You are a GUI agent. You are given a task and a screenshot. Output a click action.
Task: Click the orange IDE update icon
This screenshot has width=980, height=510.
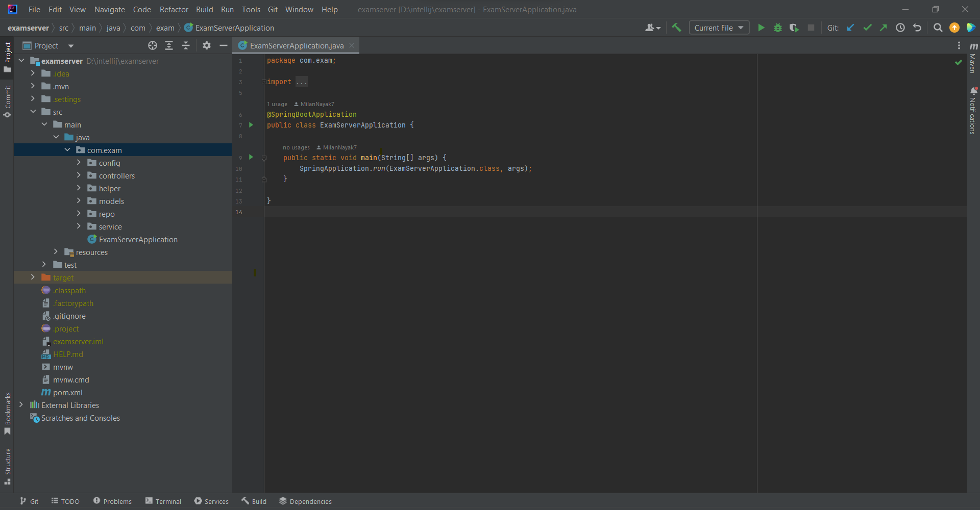click(x=954, y=28)
